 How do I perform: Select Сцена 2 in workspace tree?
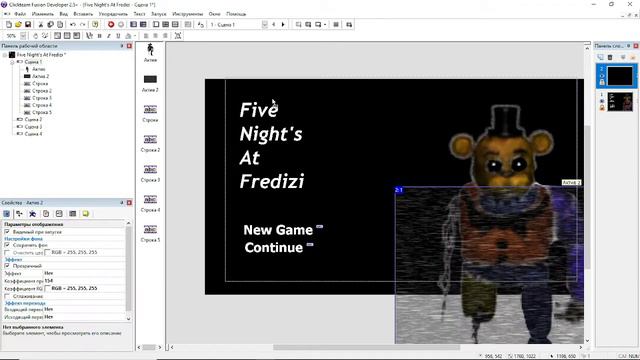pyautogui.click(x=33, y=120)
